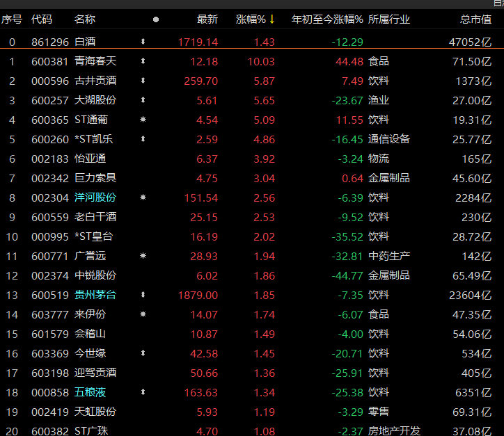
Task: Click the marker icon beside 五粮液
Action: (x=143, y=392)
